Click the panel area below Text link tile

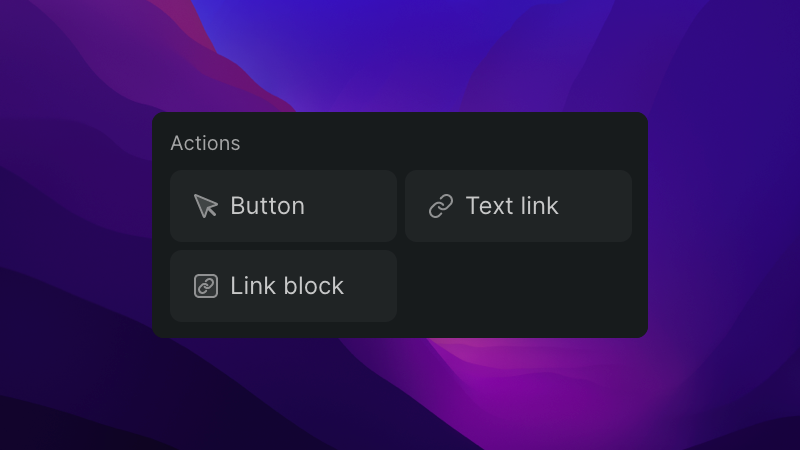pos(518,286)
